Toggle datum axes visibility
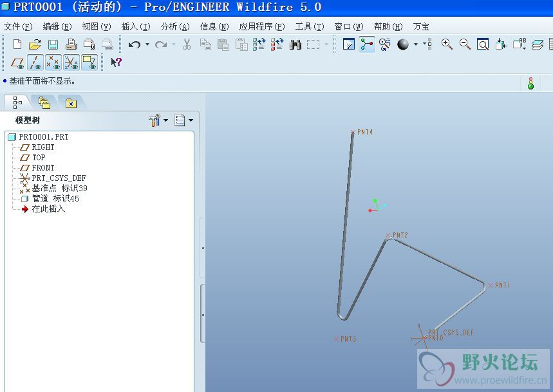Screen dimensions: 553x392 point(35,62)
